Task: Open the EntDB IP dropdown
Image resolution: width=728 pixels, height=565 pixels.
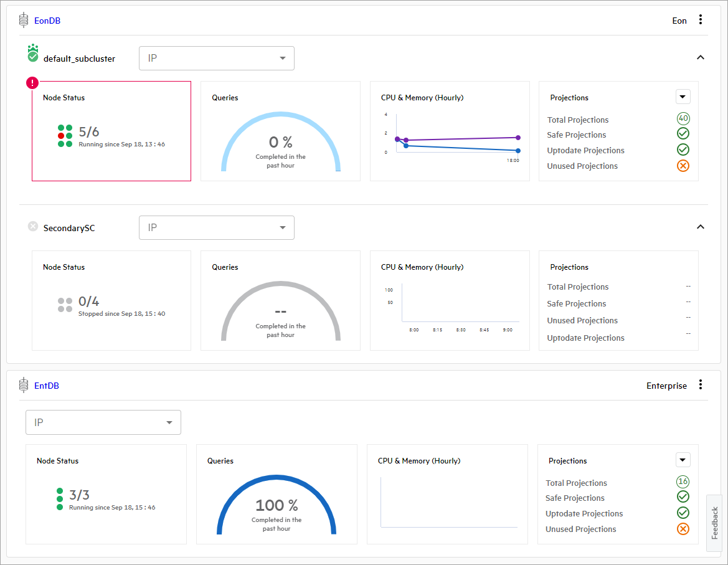Action: pyautogui.click(x=103, y=422)
